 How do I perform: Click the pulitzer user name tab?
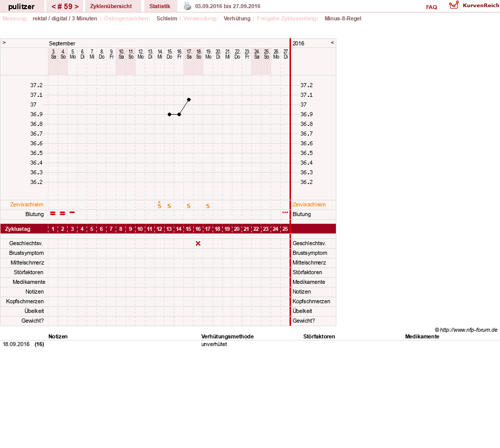pyautogui.click(x=21, y=7)
